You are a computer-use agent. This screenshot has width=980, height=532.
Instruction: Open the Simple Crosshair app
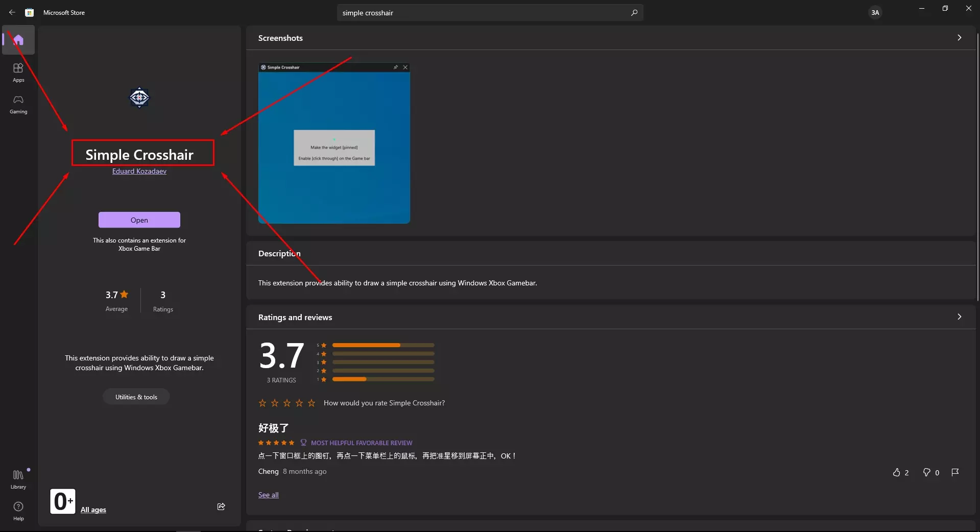click(139, 220)
